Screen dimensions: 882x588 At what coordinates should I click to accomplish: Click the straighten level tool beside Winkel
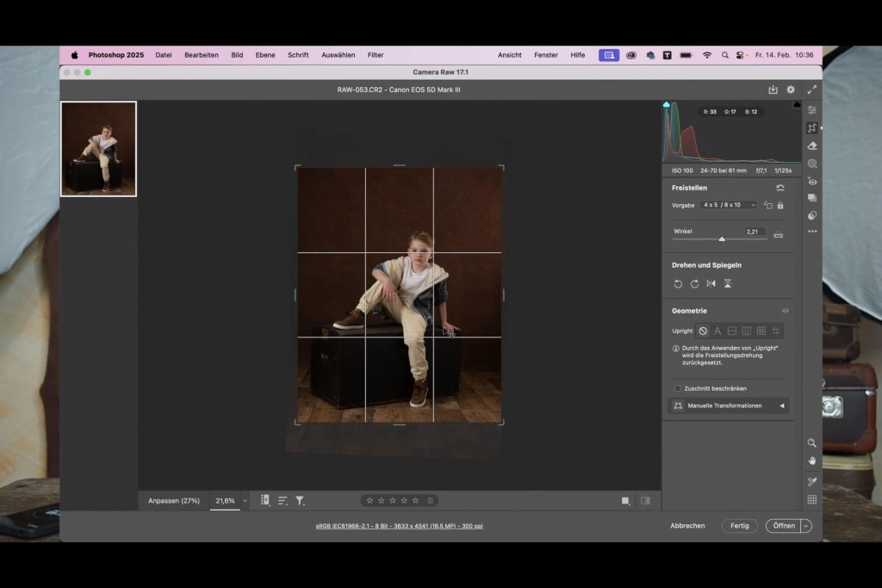click(779, 234)
